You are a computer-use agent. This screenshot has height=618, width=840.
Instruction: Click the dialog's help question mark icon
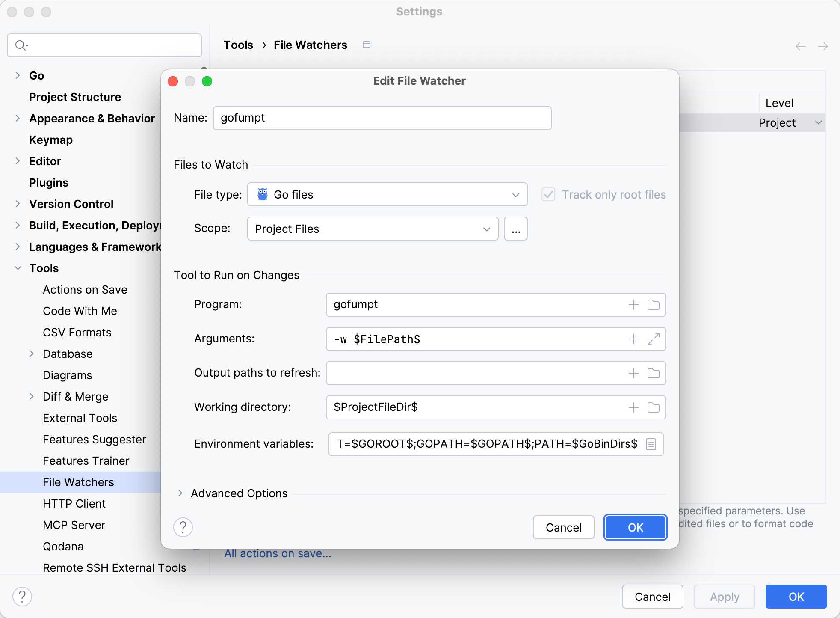(x=183, y=527)
